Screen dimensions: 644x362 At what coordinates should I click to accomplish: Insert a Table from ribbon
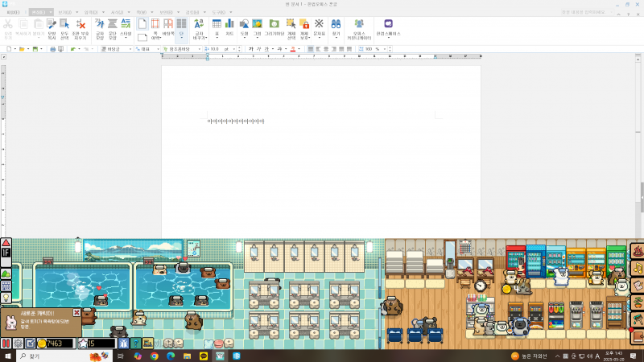tap(217, 24)
